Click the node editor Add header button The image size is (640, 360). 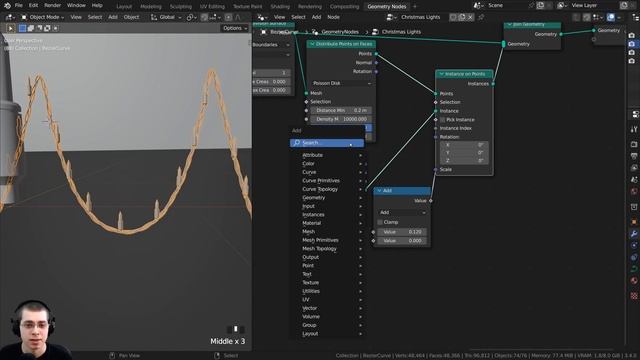[x=316, y=17]
